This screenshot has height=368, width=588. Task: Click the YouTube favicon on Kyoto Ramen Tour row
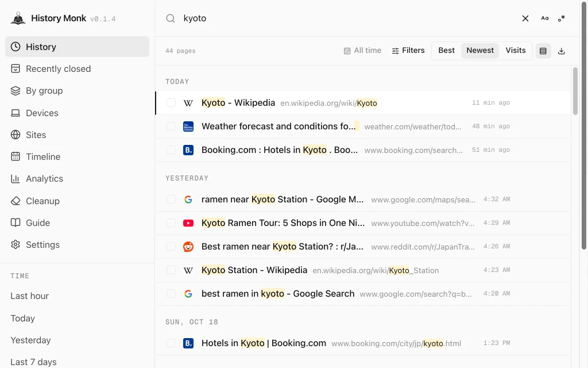188,223
